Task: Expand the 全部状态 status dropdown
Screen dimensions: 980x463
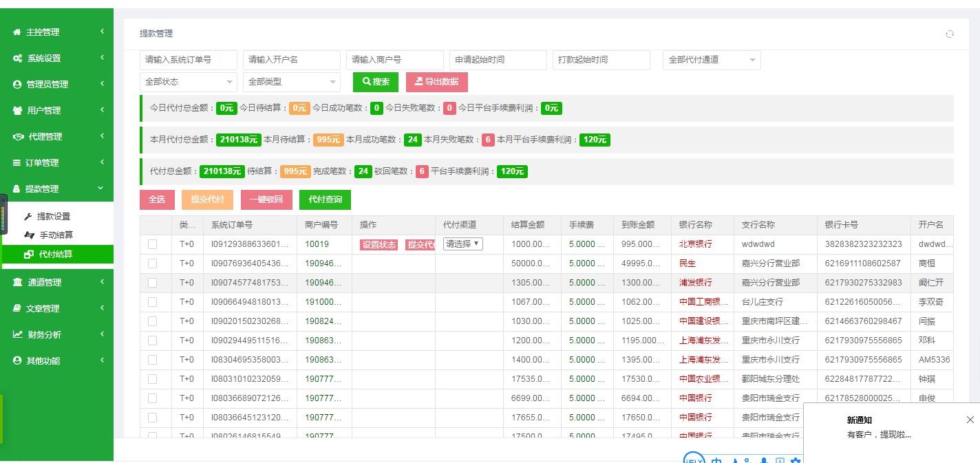Action: [188, 82]
